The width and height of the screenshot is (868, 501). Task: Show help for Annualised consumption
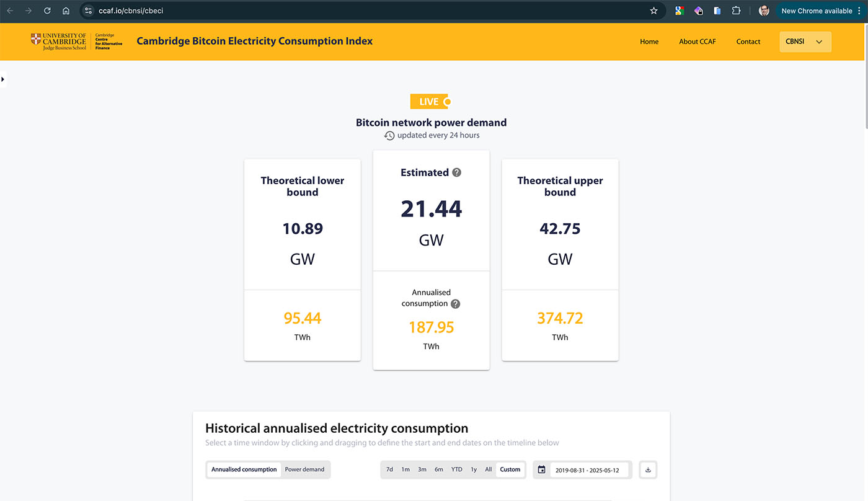456,304
